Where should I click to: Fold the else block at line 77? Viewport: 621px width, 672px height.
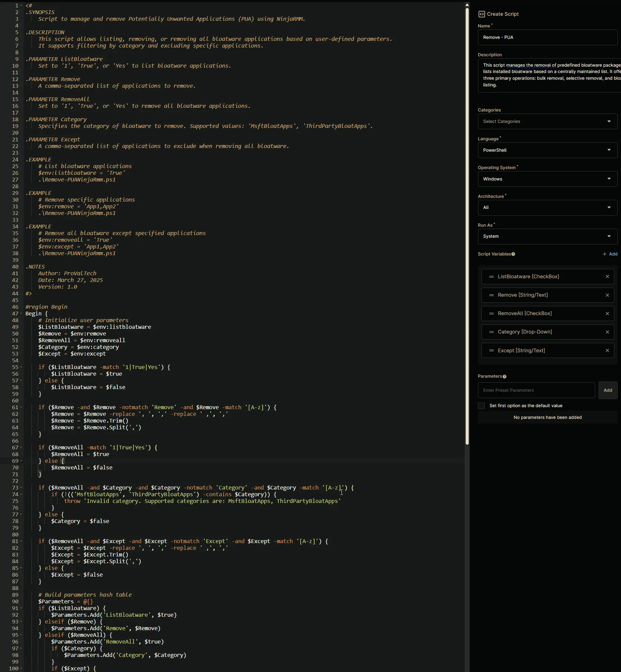tap(21, 515)
